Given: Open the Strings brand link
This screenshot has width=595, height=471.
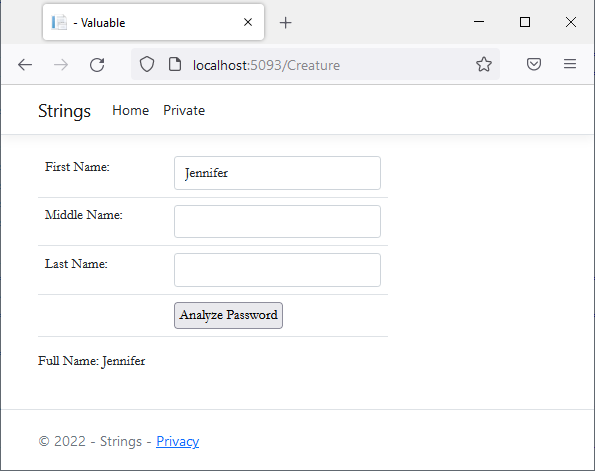Looking at the screenshot, I should [x=65, y=111].
